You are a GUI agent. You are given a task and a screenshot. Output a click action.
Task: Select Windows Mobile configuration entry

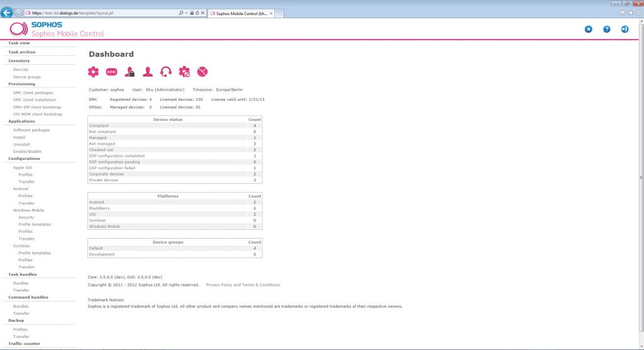pos(28,210)
